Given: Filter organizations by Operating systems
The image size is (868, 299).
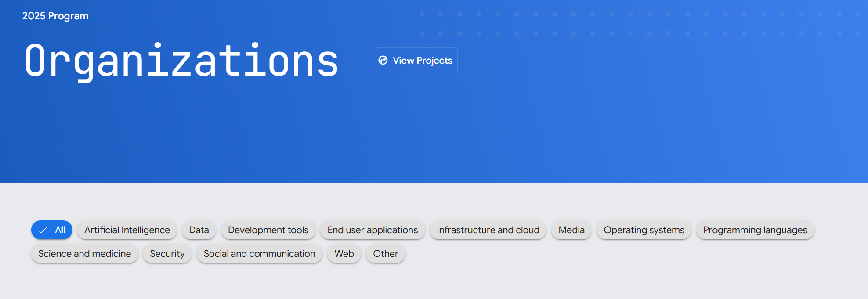Looking at the screenshot, I should [x=644, y=230].
